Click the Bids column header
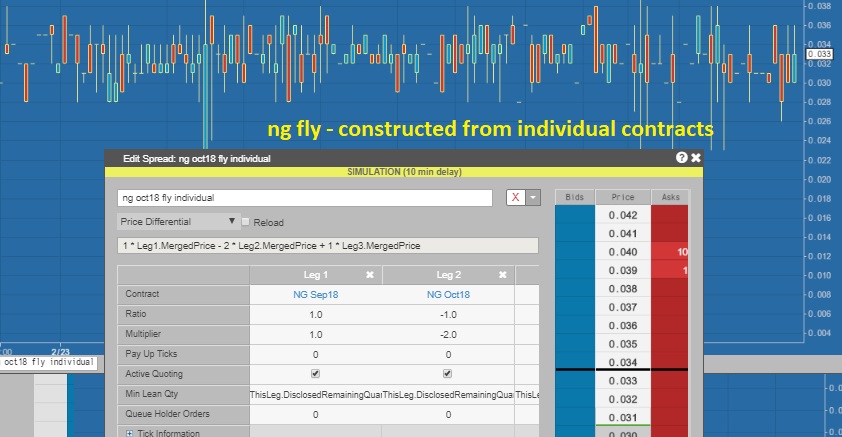842x437 pixels. [x=575, y=197]
